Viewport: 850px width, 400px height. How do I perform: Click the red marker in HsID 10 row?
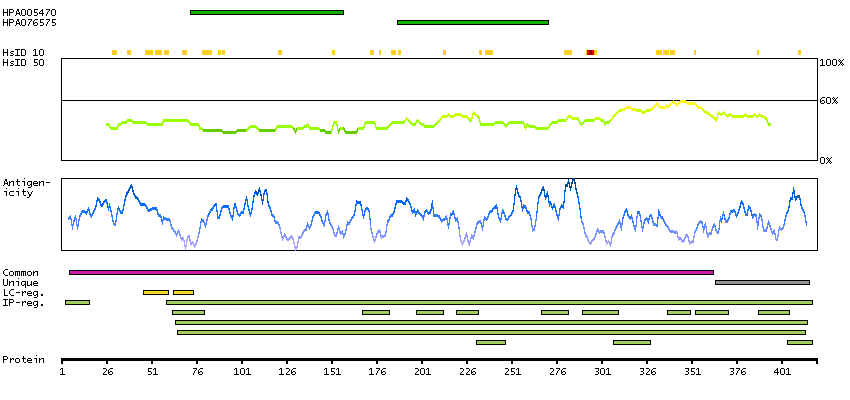point(590,52)
